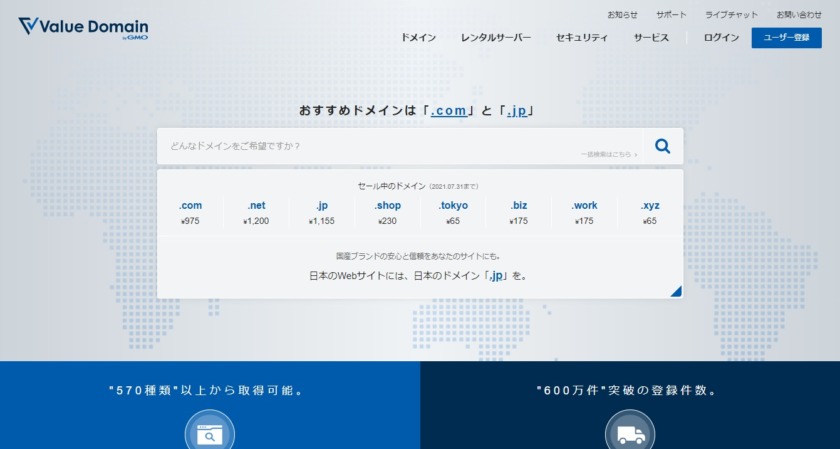The height and width of the screenshot is (449, 840).
Task: Start ライブチャット from top bar
Action: pyautogui.click(x=731, y=15)
